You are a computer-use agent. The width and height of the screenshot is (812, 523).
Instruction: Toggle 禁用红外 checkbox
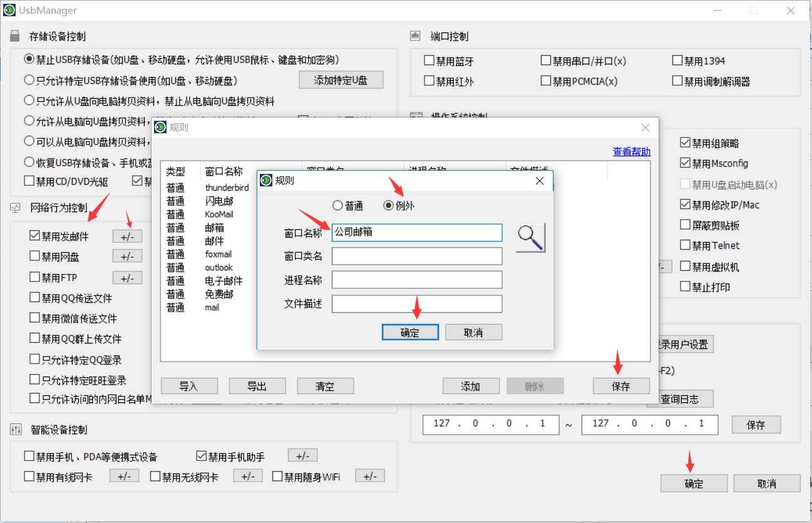coord(429,81)
